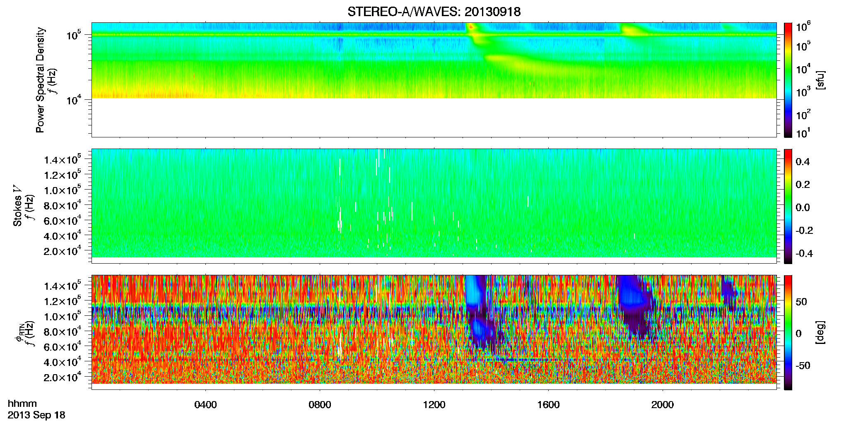Click the 8.0×10^4 tick in φRTN panel
Image resolution: width=868 pixels, height=447 pixels.
tap(63, 331)
